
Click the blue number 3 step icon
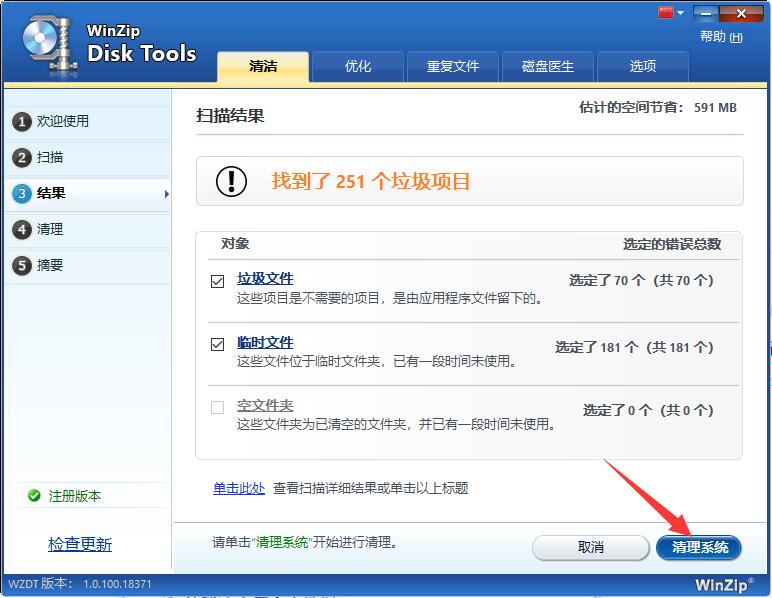point(22,194)
